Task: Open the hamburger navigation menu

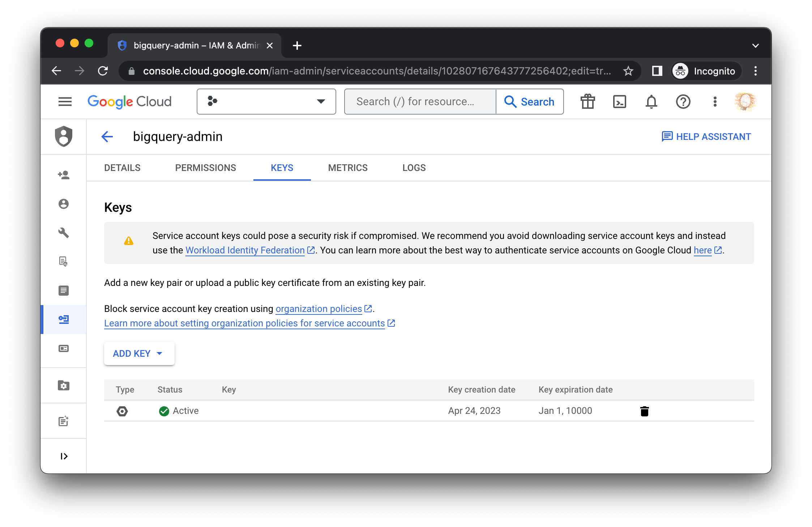Action: (x=65, y=102)
